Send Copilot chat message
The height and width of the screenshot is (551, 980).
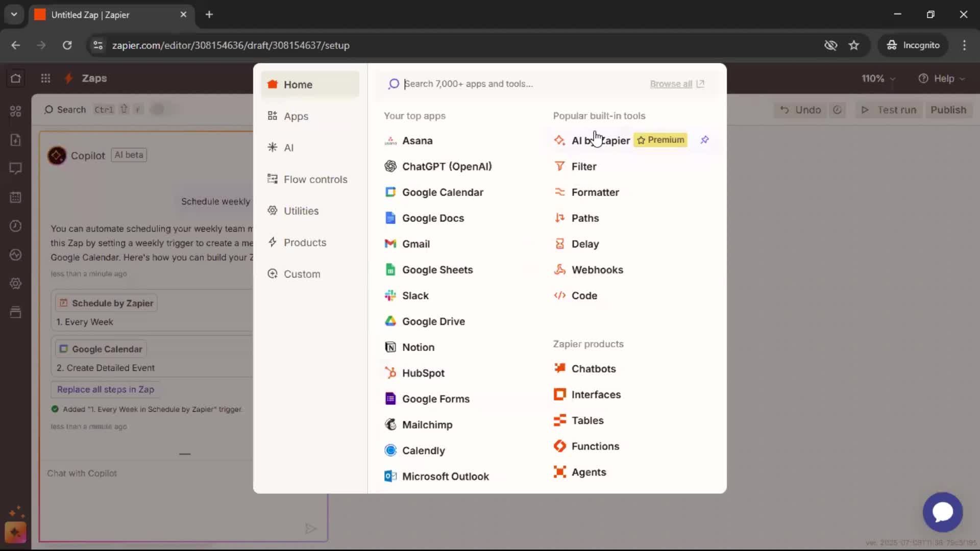[311, 528]
